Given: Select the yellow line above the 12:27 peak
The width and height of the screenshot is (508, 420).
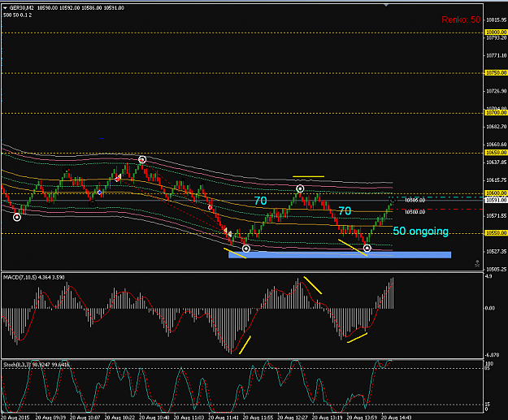Looking at the screenshot, I should point(308,176).
